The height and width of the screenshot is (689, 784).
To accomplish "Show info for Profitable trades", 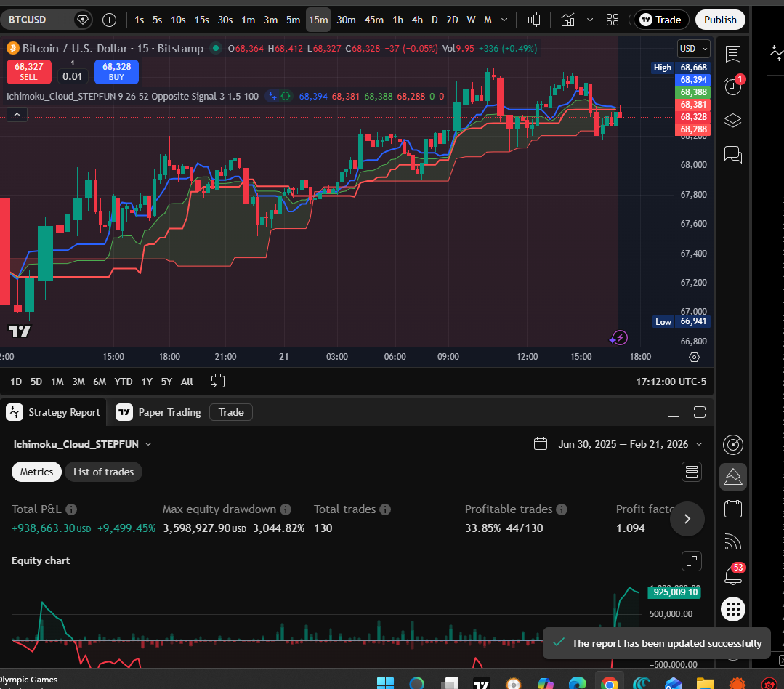I will [x=562, y=509].
